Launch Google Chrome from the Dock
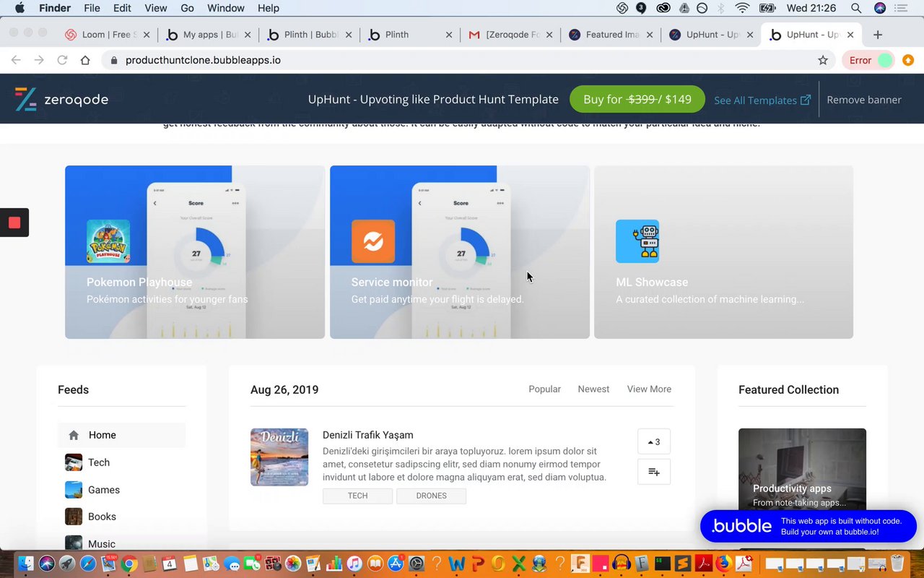The width and height of the screenshot is (924, 578). click(x=129, y=563)
